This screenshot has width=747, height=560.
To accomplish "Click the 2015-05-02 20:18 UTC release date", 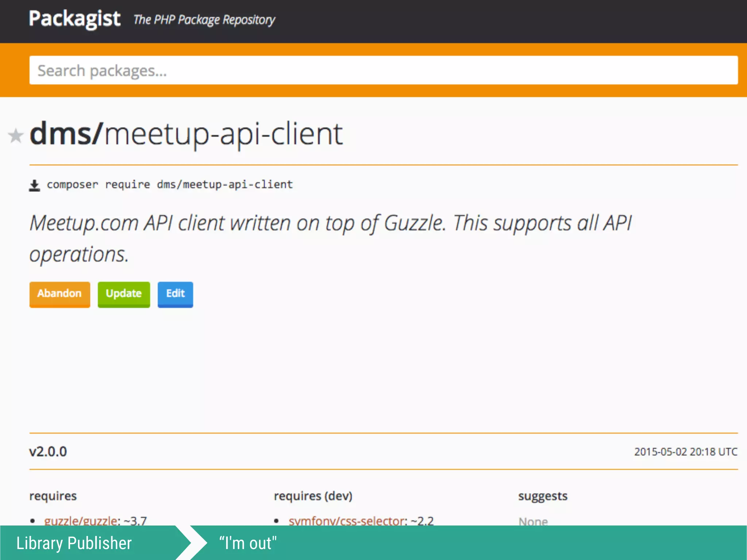I will [685, 452].
